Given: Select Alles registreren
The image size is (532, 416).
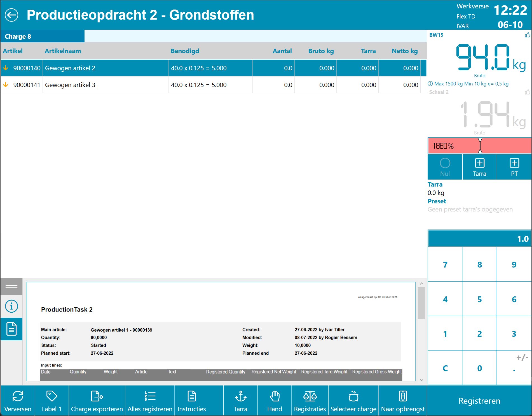Looking at the screenshot, I should coord(150,401).
